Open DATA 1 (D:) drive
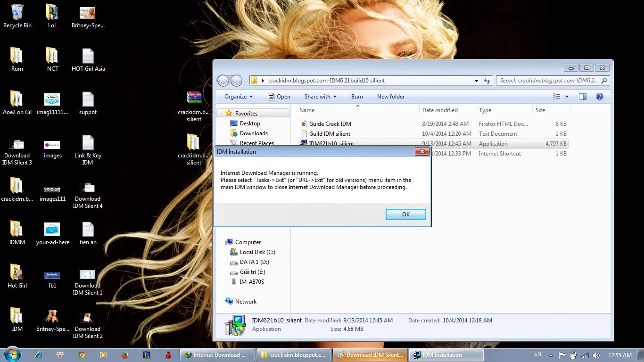The height and width of the screenshot is (362, 644). 254,262
